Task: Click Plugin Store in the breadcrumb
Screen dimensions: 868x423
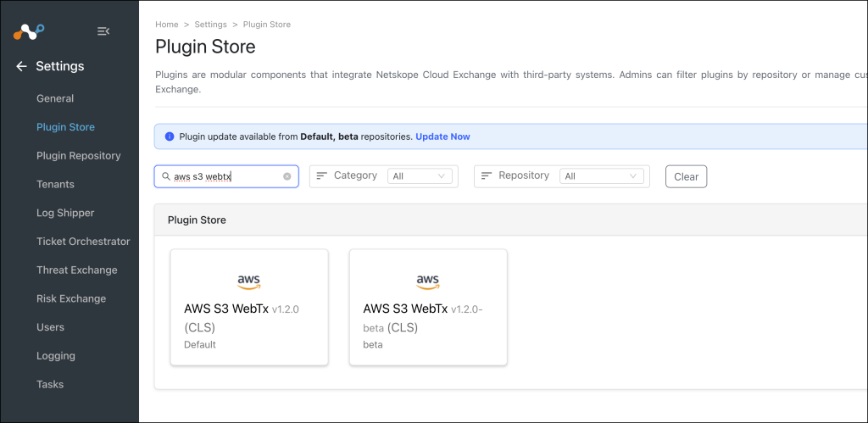Action: (x=267, y=25)
